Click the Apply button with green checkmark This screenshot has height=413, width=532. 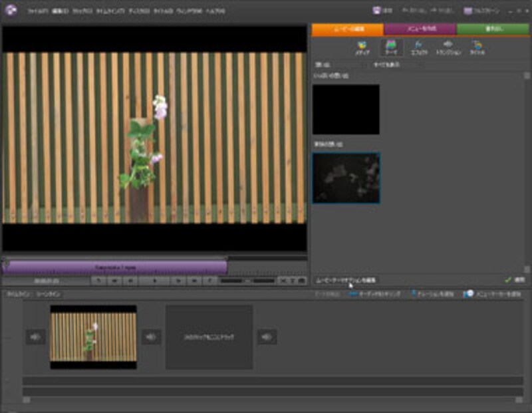[x=515, y=280]
